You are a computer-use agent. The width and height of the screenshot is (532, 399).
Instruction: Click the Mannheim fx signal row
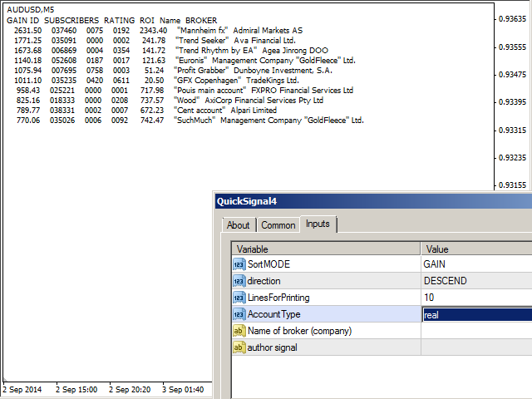(x=158, y=31)
